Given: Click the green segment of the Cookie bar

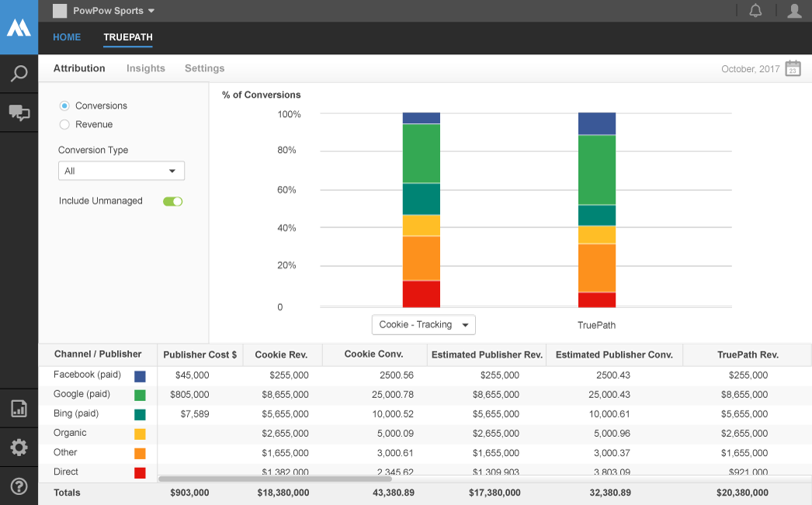Looking at the screenshot, I should click(421, 153).
